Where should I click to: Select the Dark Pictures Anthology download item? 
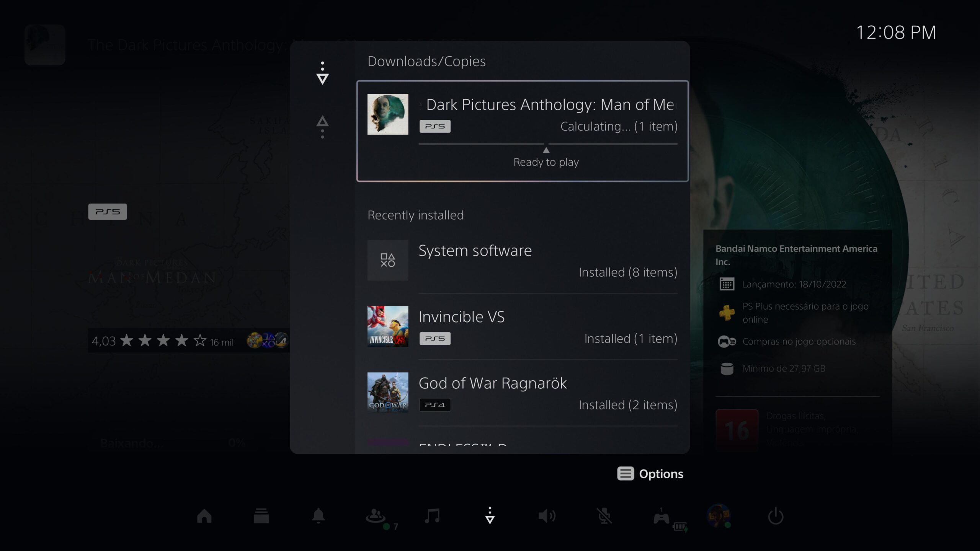(523, 131)
